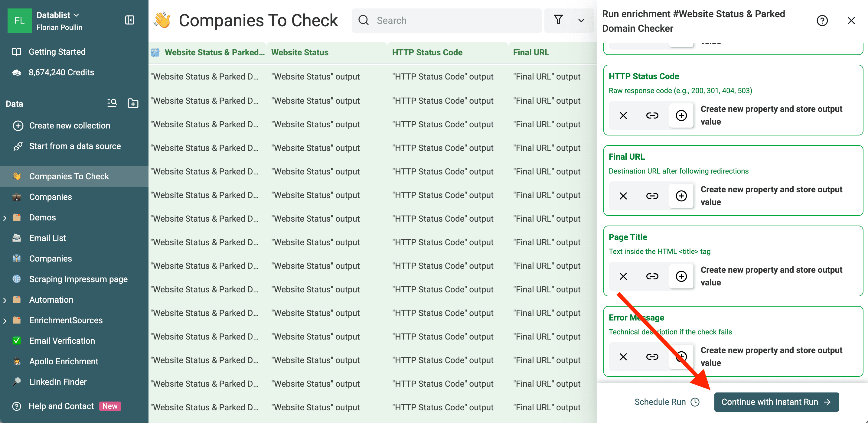Viewport: 868px width, 423px height.
Task: Click Continue with Instant Run button
Action: point(776,402)
